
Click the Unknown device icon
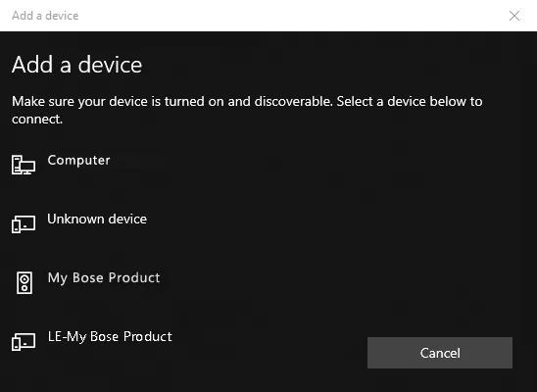[24, 224]
